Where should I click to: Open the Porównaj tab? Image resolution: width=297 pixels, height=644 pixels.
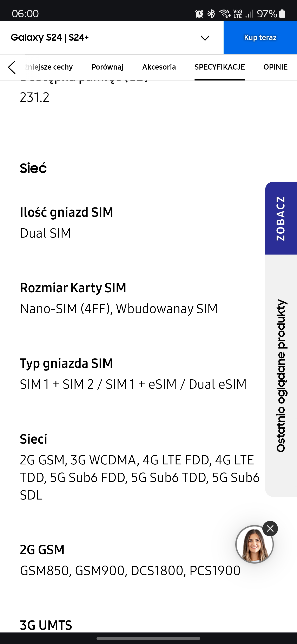coord(107,67)
